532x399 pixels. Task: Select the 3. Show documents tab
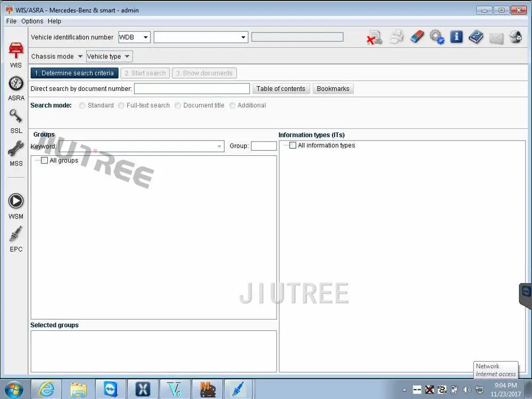coord(204,73)
